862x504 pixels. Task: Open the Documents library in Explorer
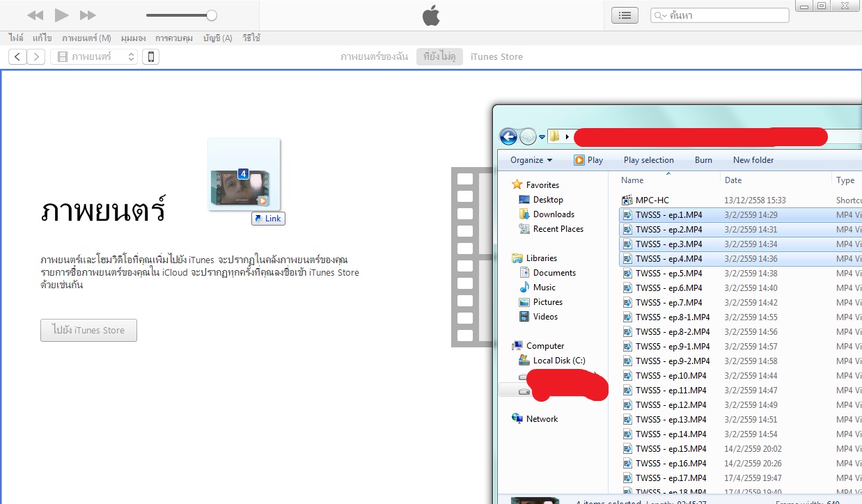[x=547, y=273]
